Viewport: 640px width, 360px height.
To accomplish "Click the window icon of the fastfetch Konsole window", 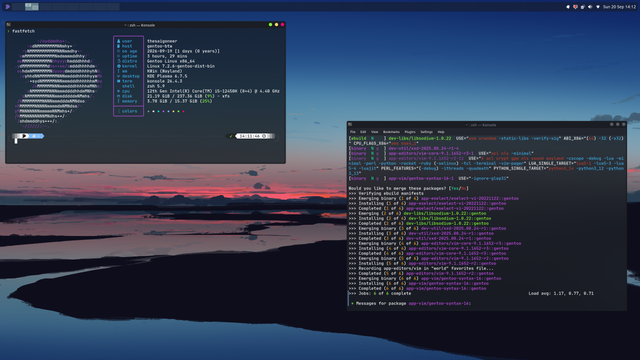I will click(9, 25).
